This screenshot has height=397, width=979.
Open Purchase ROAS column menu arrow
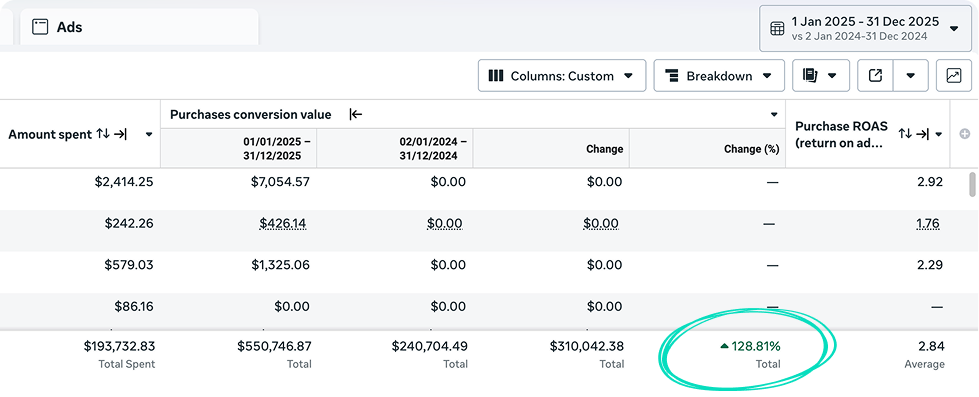point(939,134)
